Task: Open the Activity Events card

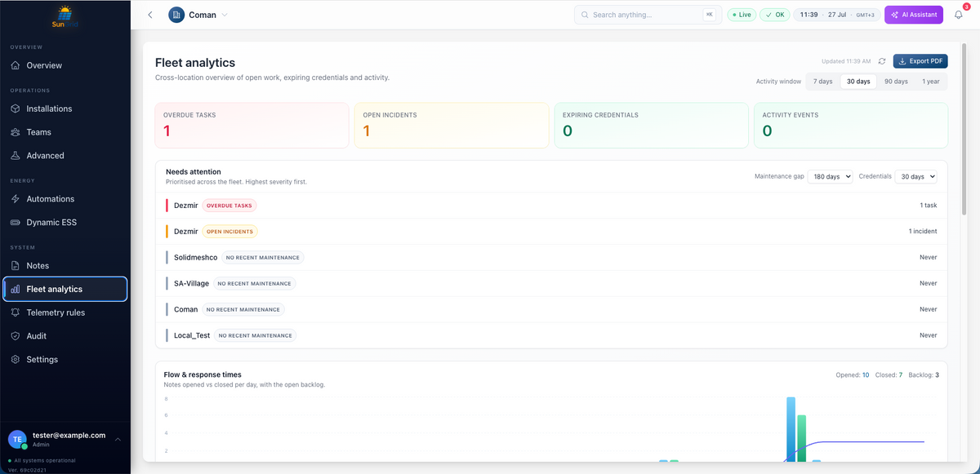Action: [x=851, y=126]
